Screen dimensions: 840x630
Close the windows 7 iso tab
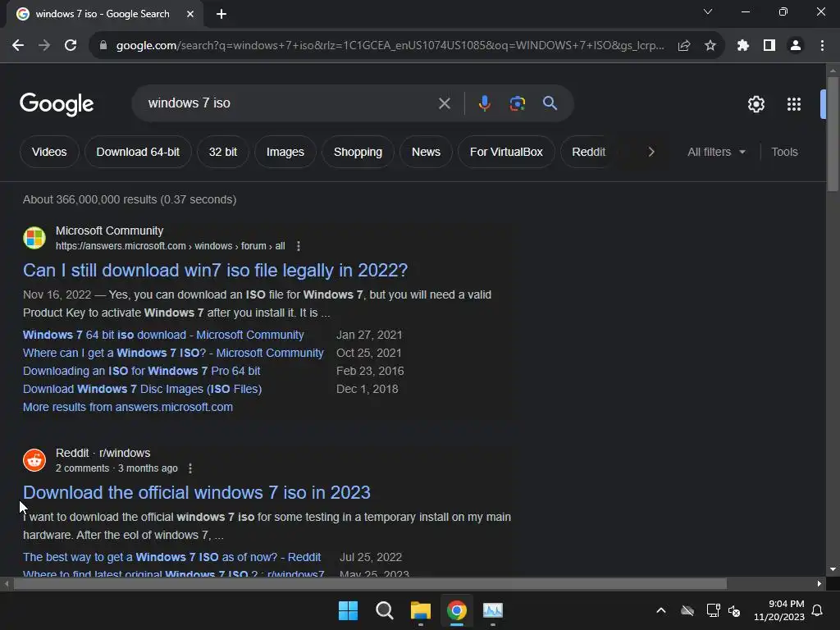(x=190, y=14)
